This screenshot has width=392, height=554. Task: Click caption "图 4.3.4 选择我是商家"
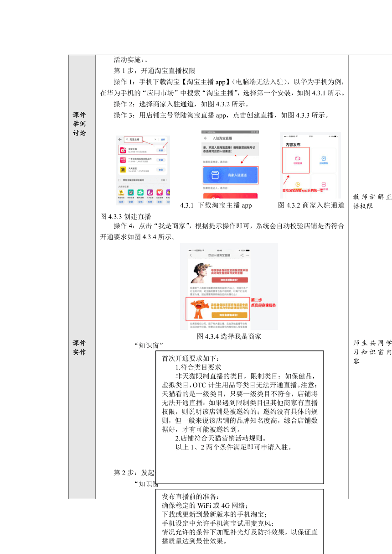229,336
